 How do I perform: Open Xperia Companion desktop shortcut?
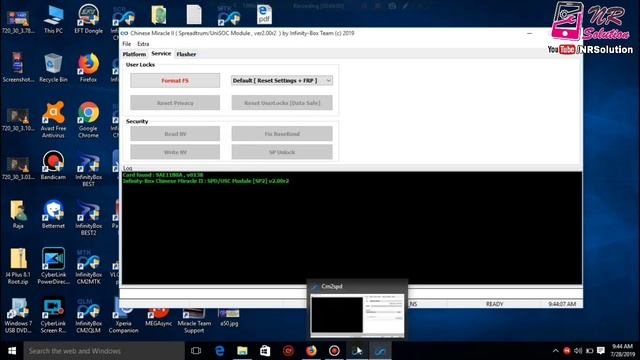click(124, 321)
